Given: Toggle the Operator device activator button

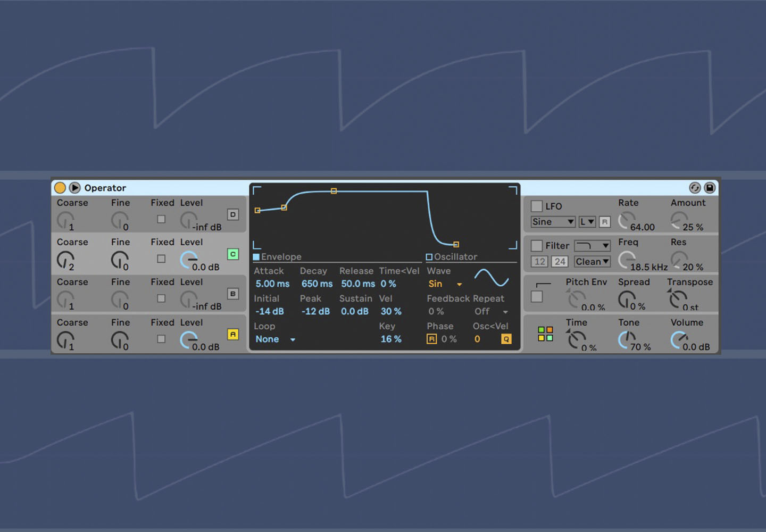Looking at the screenshot, I should click(x=60, y=188).
